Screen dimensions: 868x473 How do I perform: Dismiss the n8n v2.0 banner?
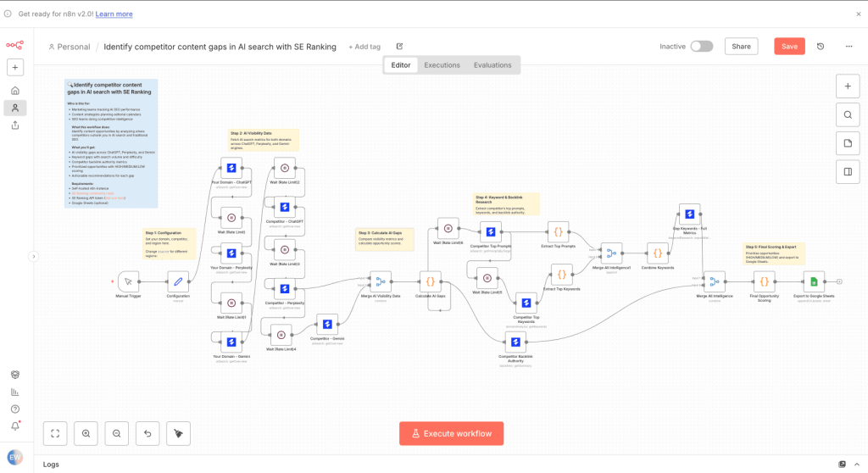pos(859,14)
